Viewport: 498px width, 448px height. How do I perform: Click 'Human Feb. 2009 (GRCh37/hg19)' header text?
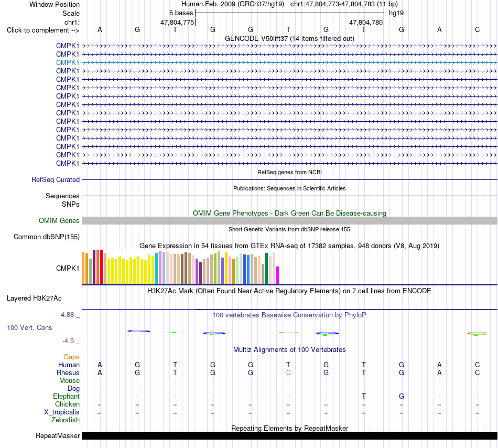click(x=232, y=4)
